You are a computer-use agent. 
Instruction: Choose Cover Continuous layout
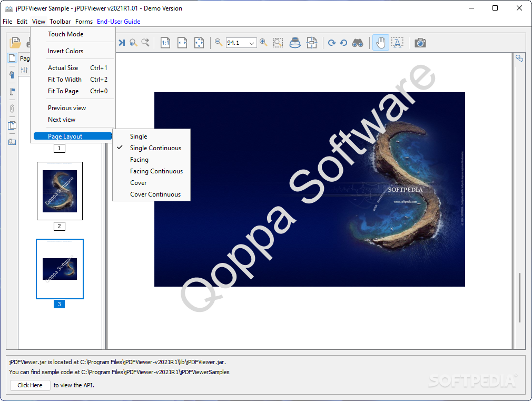pos(152,194)
